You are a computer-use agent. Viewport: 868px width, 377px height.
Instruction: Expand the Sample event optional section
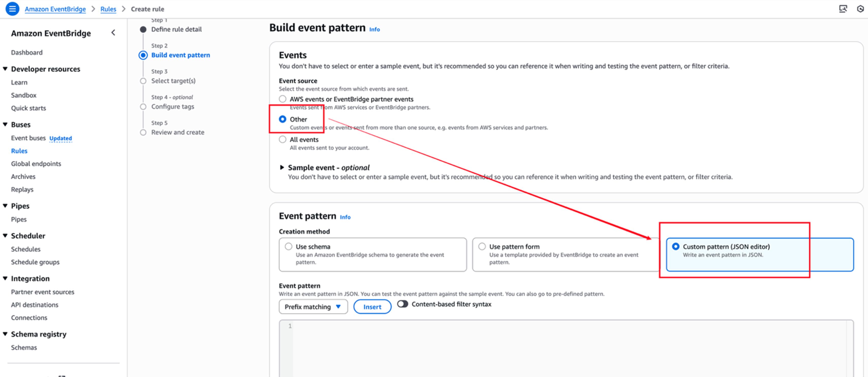(x=282, y=167)
